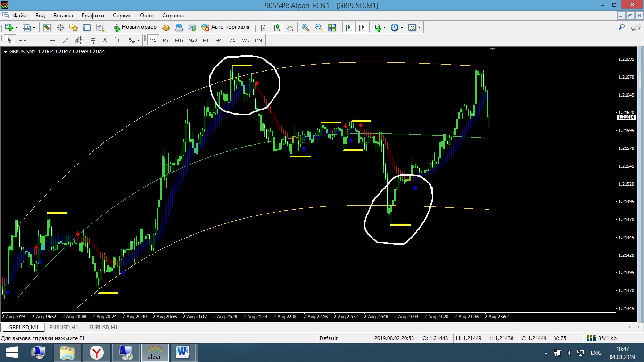644x362 pixels.
Task: Select the Trendline tool
Action: pos(65,40)
